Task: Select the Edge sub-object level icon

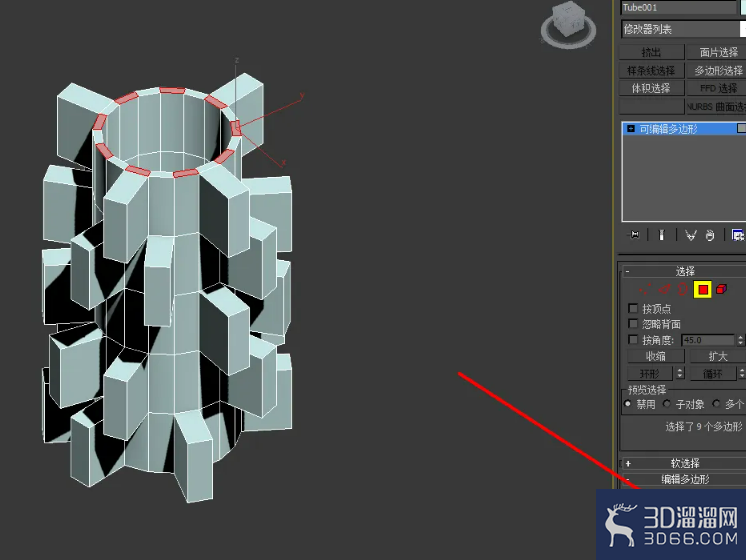Action: (x=665, y=289)
